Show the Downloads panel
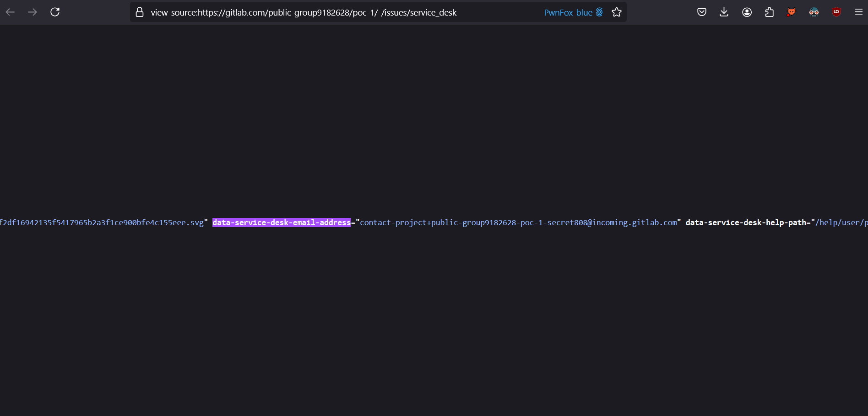The image size is (868, 416). coord(724,12)
